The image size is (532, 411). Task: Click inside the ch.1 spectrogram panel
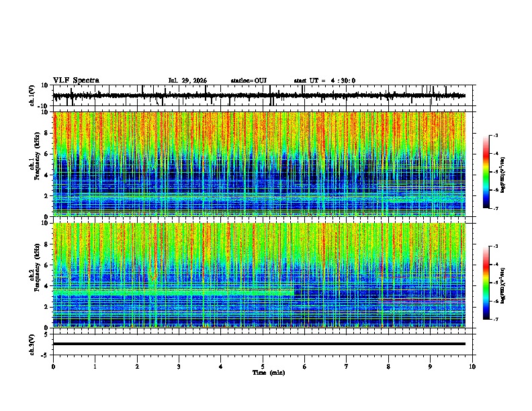259,164
